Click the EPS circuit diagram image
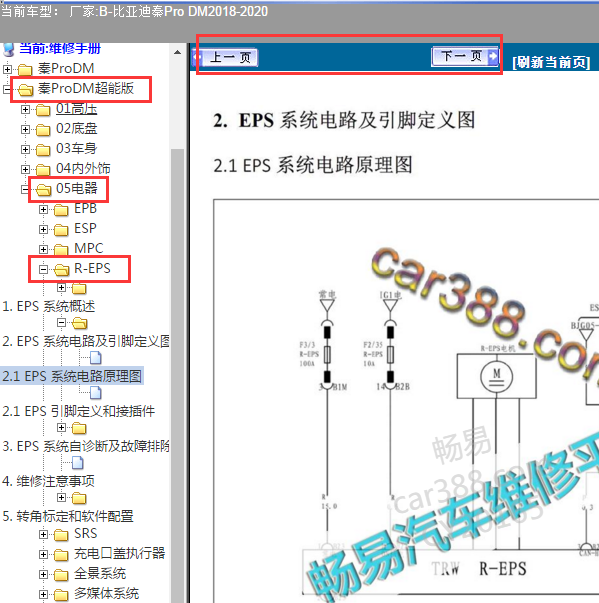The width and height of the screenshot is (599, 603). click(406, 401)
